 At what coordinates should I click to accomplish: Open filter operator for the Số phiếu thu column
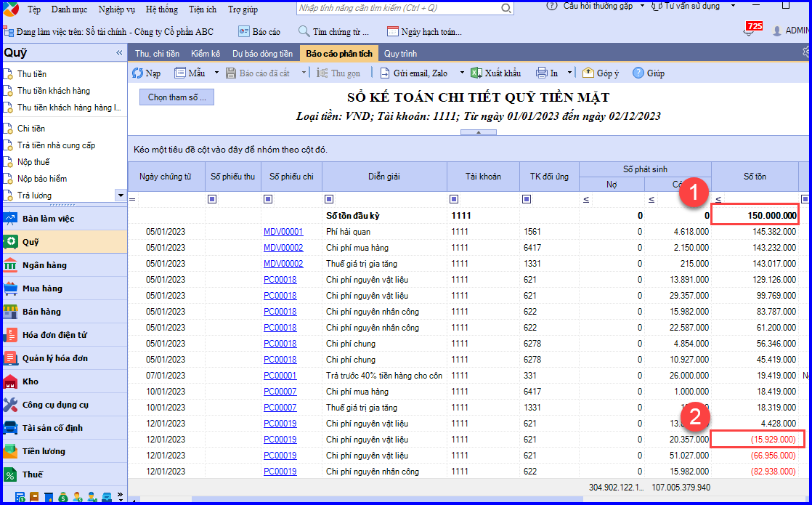tap(212, 199)
